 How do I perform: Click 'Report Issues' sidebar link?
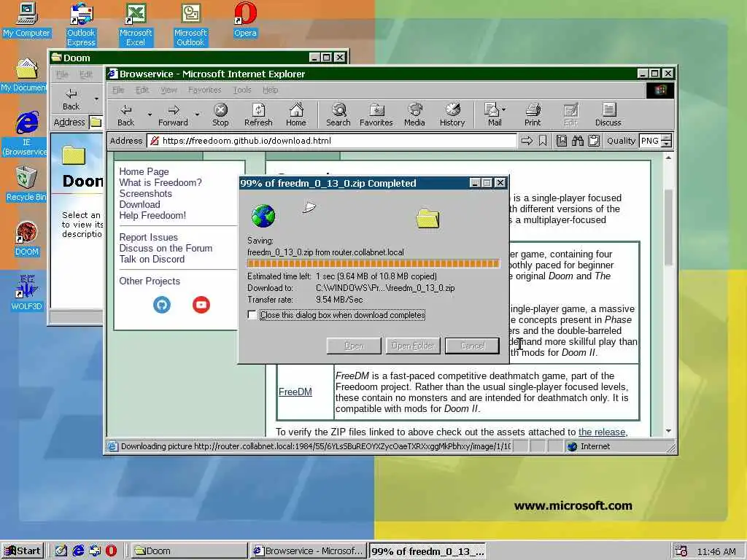pyautogui.click(x=148, y=237)
